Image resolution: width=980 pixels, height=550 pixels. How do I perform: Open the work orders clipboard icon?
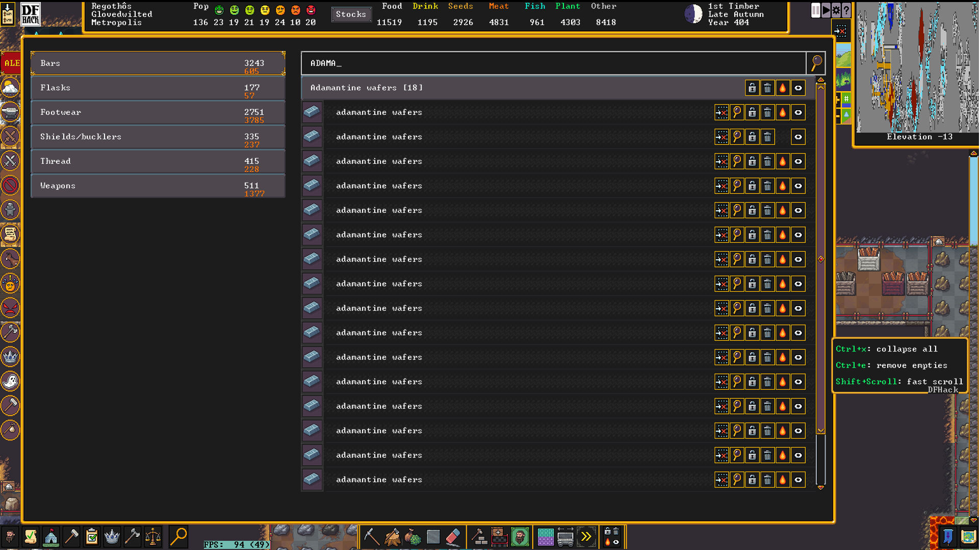click(92, 537)
